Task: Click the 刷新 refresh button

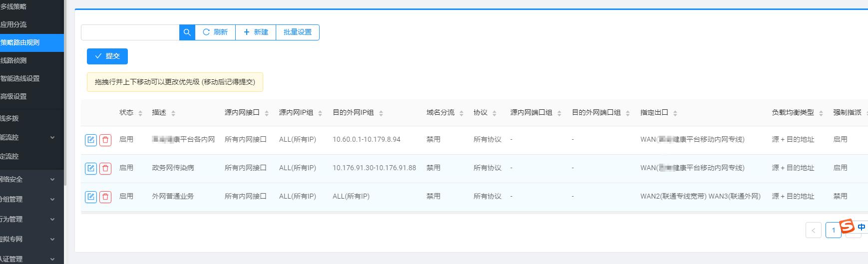Action: point(215,32)
